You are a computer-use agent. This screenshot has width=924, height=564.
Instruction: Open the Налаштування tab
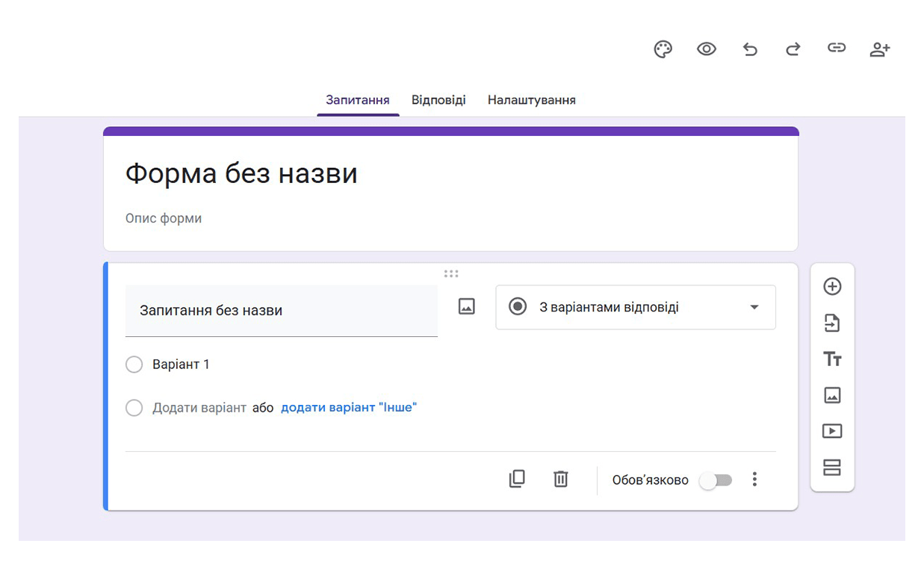[532, 99]
